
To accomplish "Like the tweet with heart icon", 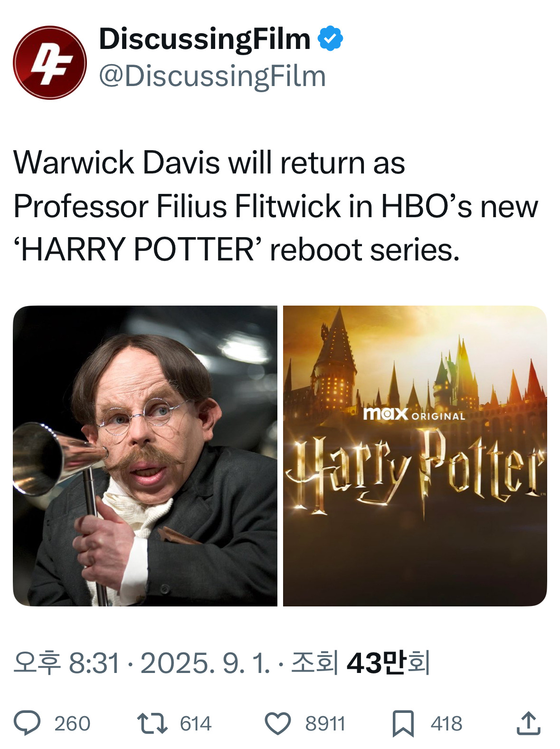I will pos(277,724).
